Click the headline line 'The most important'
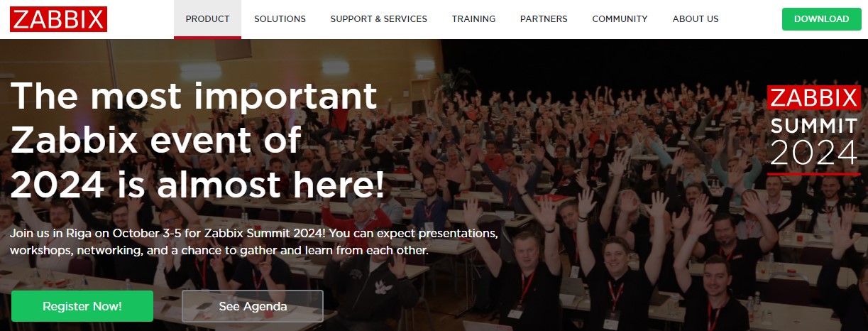Screen dimensions: 868x331 point(194,96)
